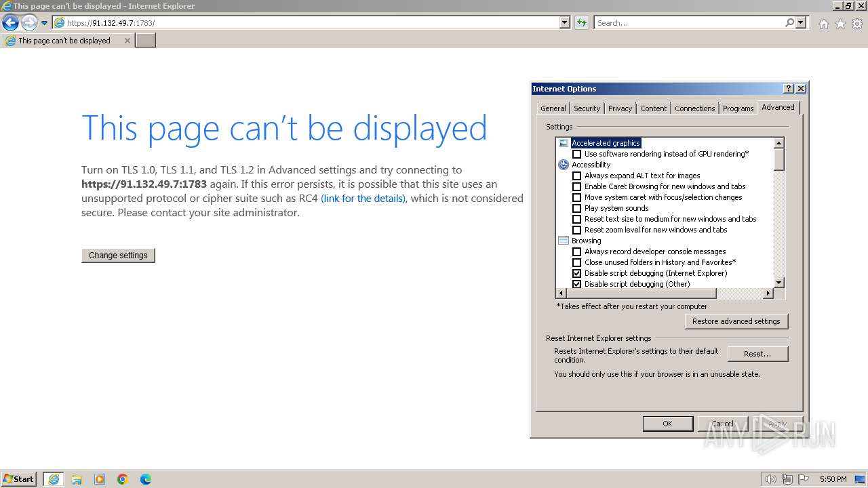Launch Microsoft Edge from taskbar
Screen dimensions: 868x488
tap(146, 479)
